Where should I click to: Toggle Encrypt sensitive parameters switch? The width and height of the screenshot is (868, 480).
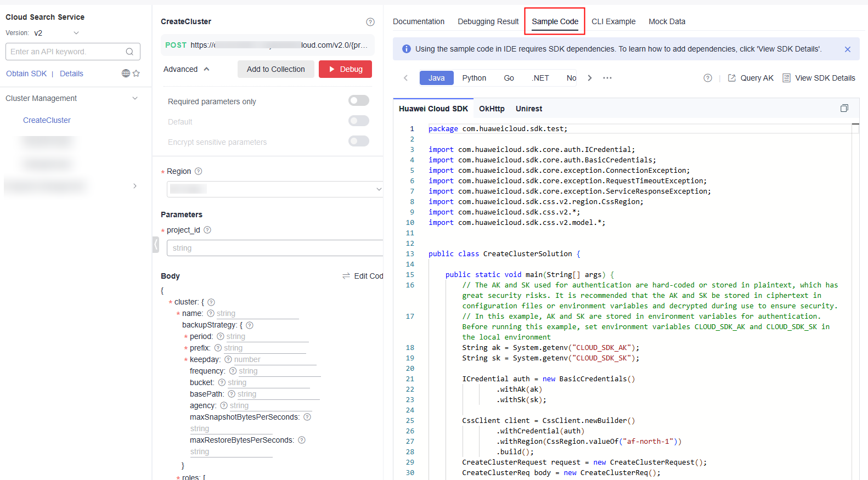tap(359, 141)
